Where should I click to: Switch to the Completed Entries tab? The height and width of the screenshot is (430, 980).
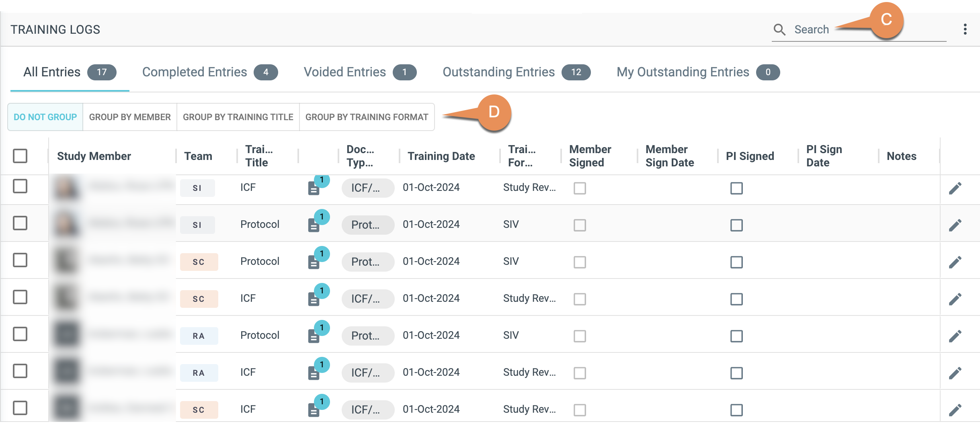(x=210, y=72)
